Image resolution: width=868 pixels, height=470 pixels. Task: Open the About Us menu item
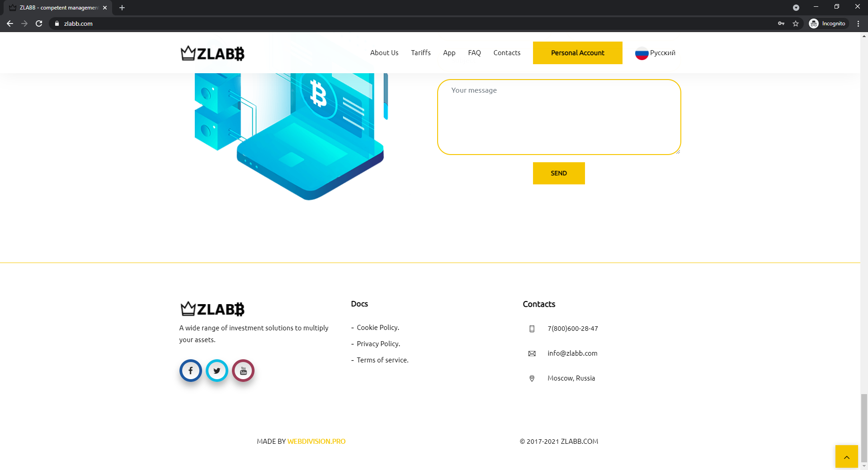(384, 53)
